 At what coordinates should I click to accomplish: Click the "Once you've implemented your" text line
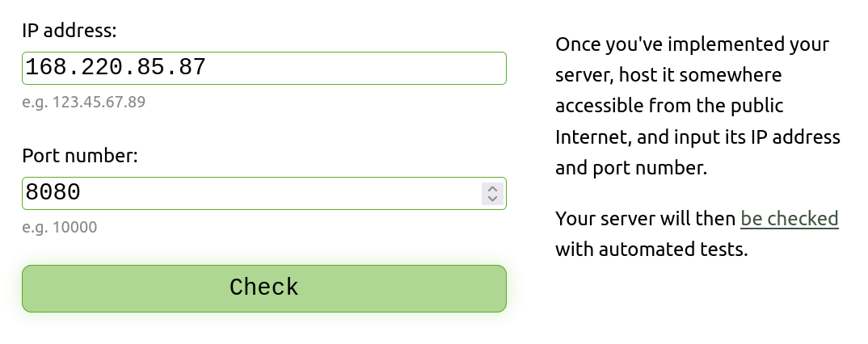pos(693,44)
